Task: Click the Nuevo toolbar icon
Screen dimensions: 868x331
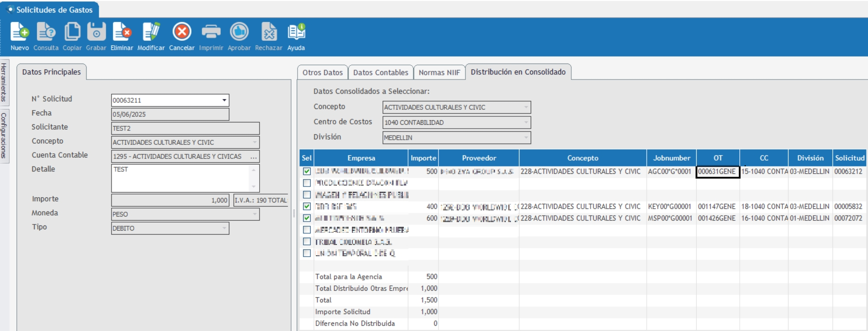Action: pyautogui.click(x=20, y=32)
